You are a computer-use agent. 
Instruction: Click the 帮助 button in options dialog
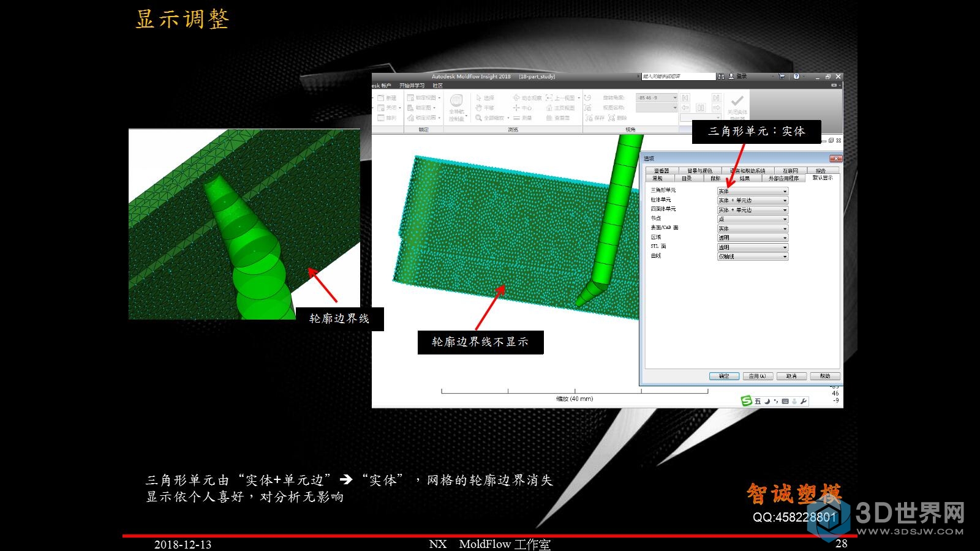[x=825, y=376]
